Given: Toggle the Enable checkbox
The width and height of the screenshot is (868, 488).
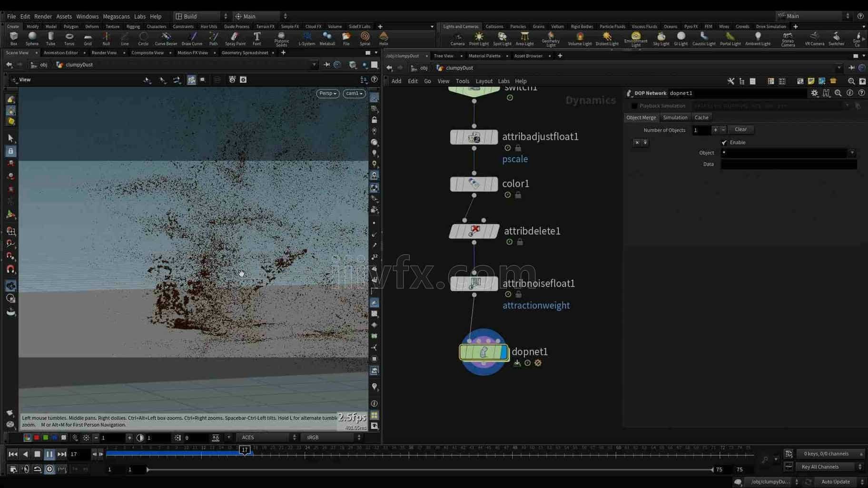Looking at the screenshot, I should (x=724, y=143).
